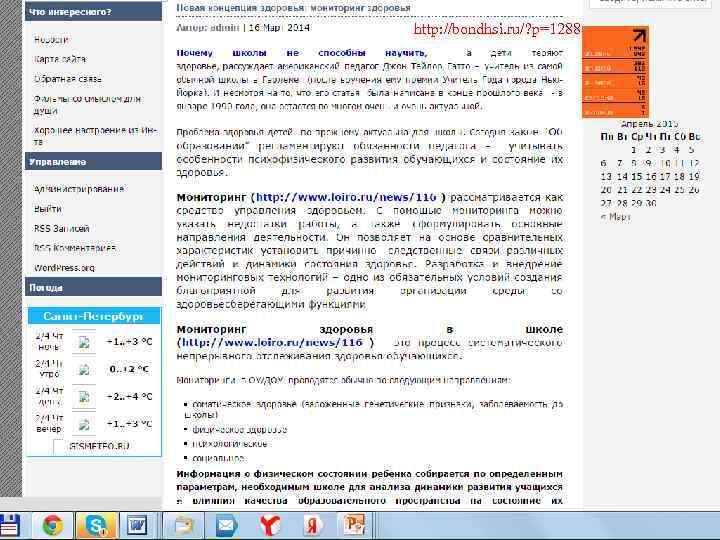The width and height of the screenshot is (720, 540).
Task: Click the night temperature +1..+3 °C
Action: pyautogui.click(x=129, y=342)
